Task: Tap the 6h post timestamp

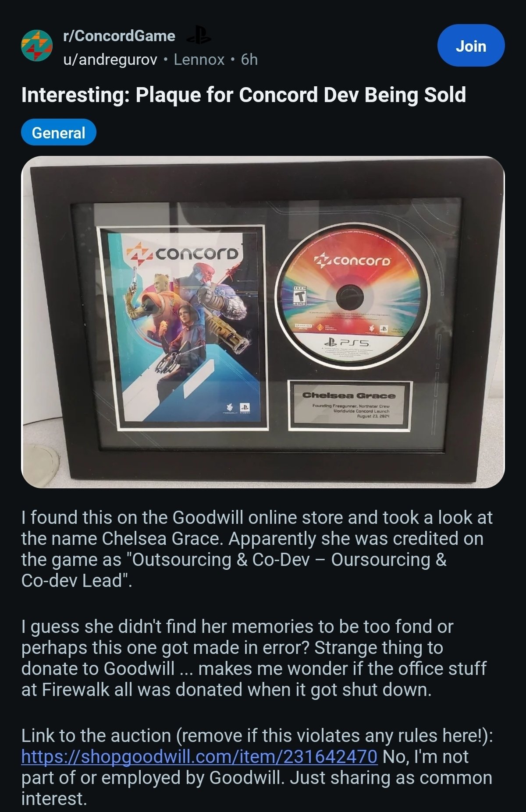Action: tap(249, 59)
